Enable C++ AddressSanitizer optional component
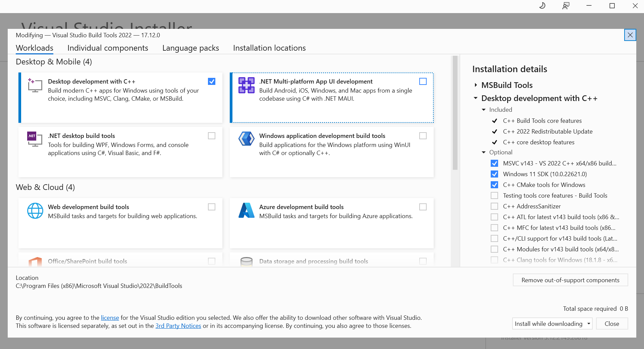Image resolution: width=644 pixels, height=349 pixels. (494, 206)
